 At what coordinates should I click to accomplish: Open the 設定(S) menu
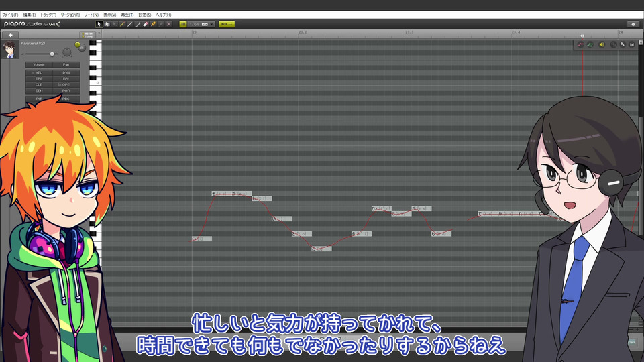pos(145,15)
